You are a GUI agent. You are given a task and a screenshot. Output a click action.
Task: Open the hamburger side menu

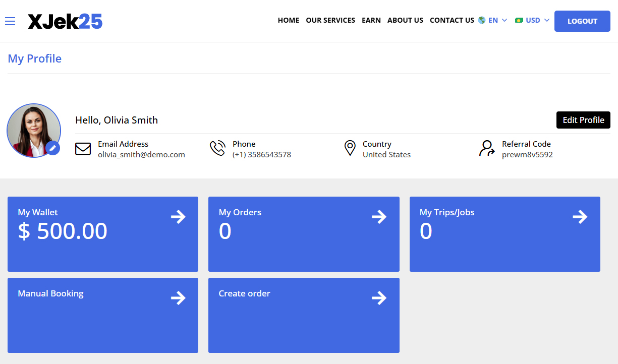[10, 21]
